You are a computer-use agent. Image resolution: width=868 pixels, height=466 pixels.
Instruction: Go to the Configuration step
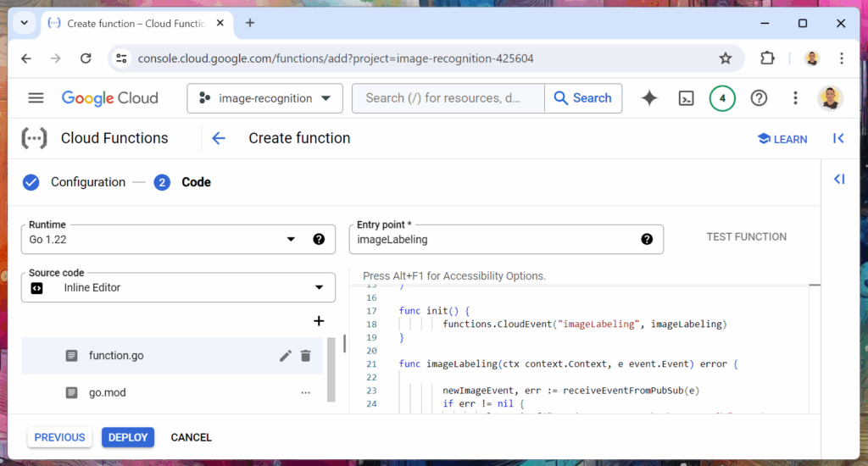87,182
